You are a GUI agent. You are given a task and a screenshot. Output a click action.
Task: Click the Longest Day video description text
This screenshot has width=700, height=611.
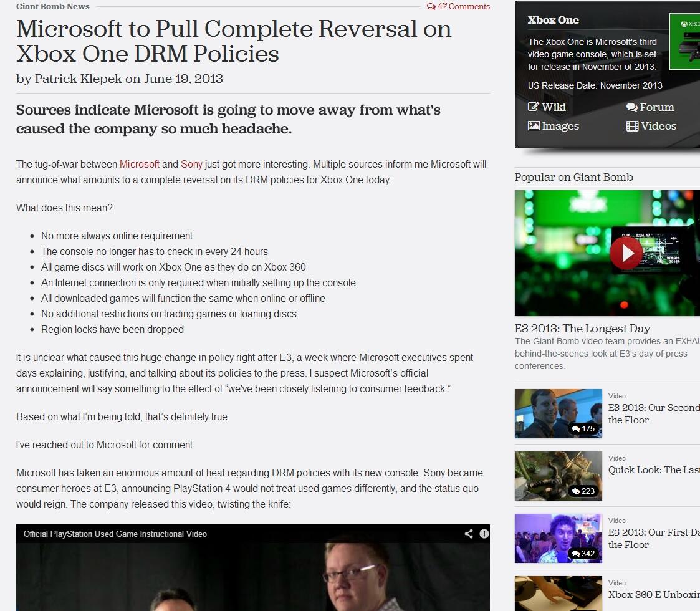(607, 354)
